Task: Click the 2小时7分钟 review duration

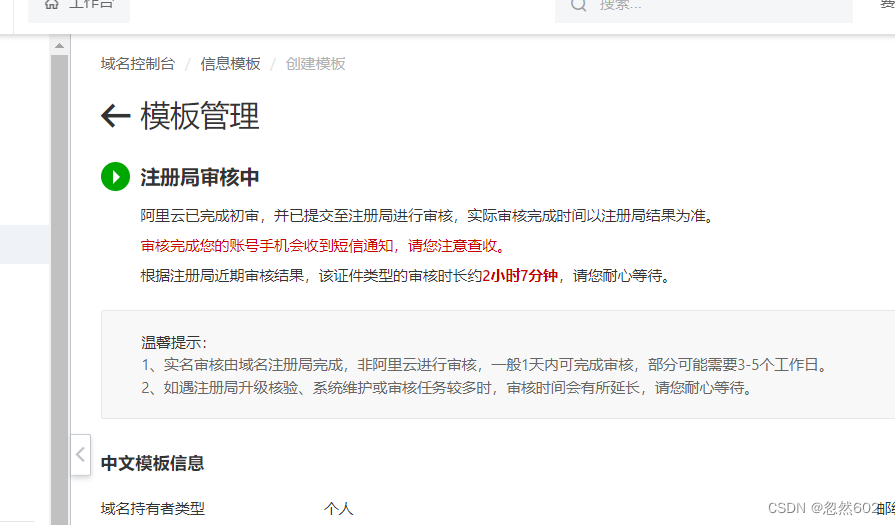Action: pyautogui.click(x=520, y=276)
